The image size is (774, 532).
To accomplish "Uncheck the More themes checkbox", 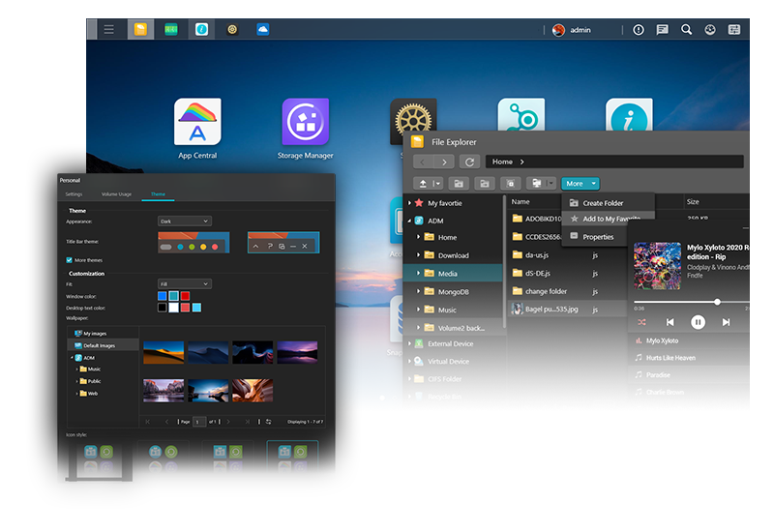I will click(x=69, y=260).
